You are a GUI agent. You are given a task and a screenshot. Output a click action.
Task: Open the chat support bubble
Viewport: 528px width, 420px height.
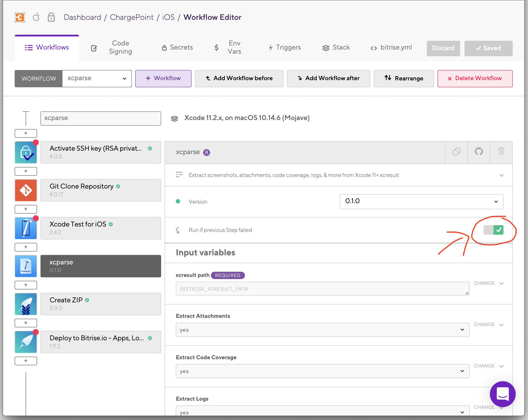coord(502,394)
